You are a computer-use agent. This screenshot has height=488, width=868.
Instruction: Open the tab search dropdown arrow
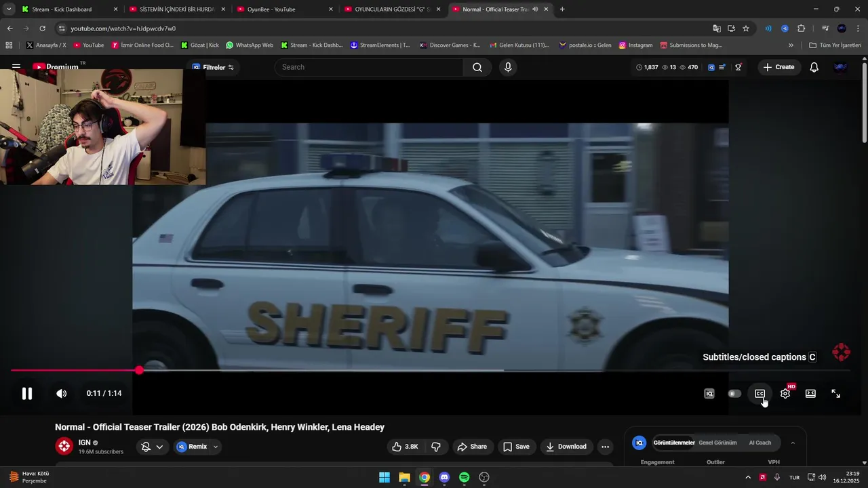[x=8, y=9]
